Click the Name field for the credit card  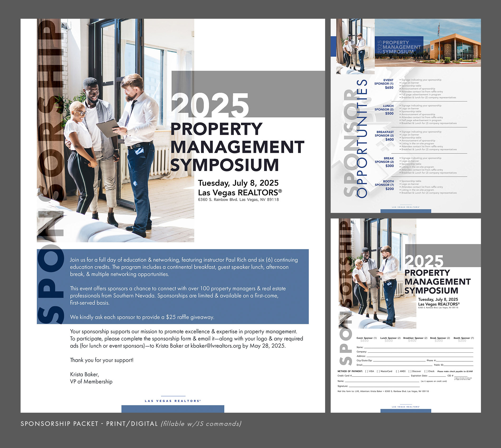point(382,381)
